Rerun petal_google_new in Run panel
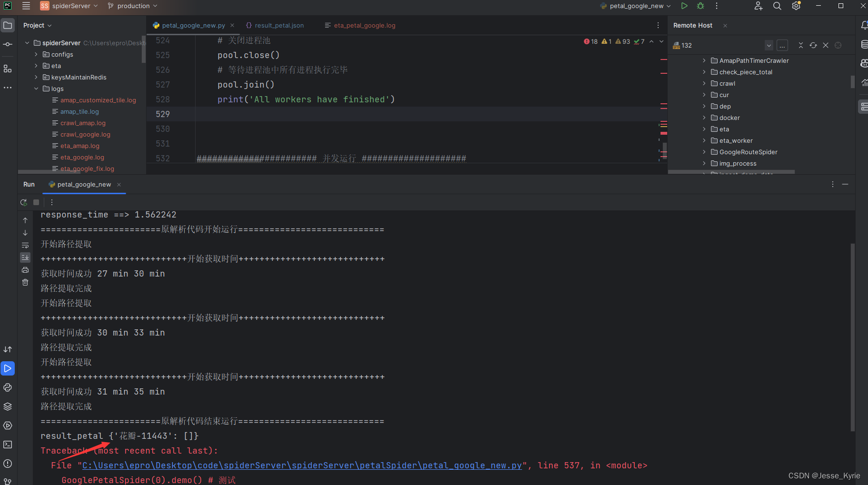 [24, 202]
